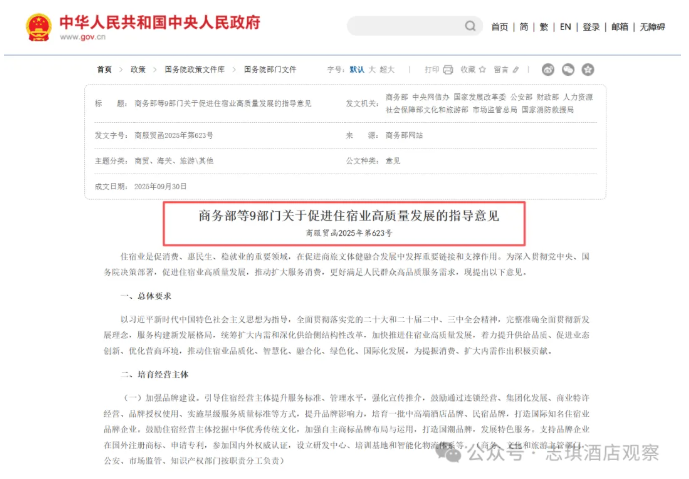Set font size to 超大
689x479 pixels.
387,70
